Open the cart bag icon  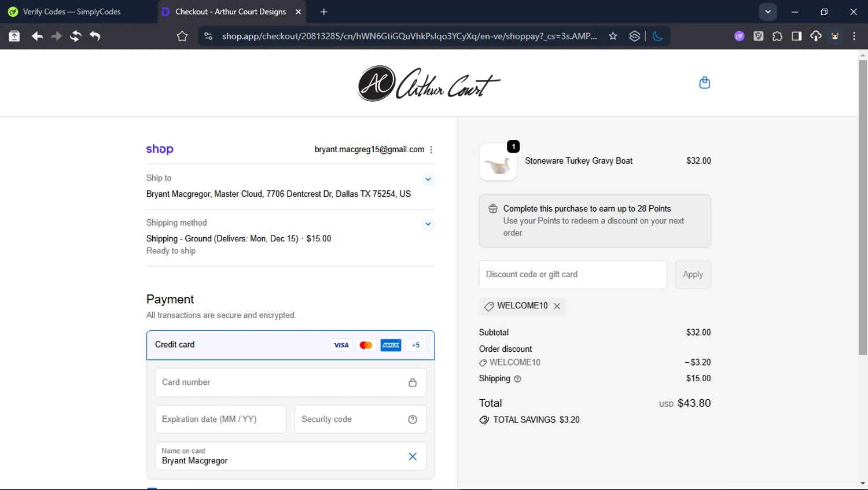704,83
